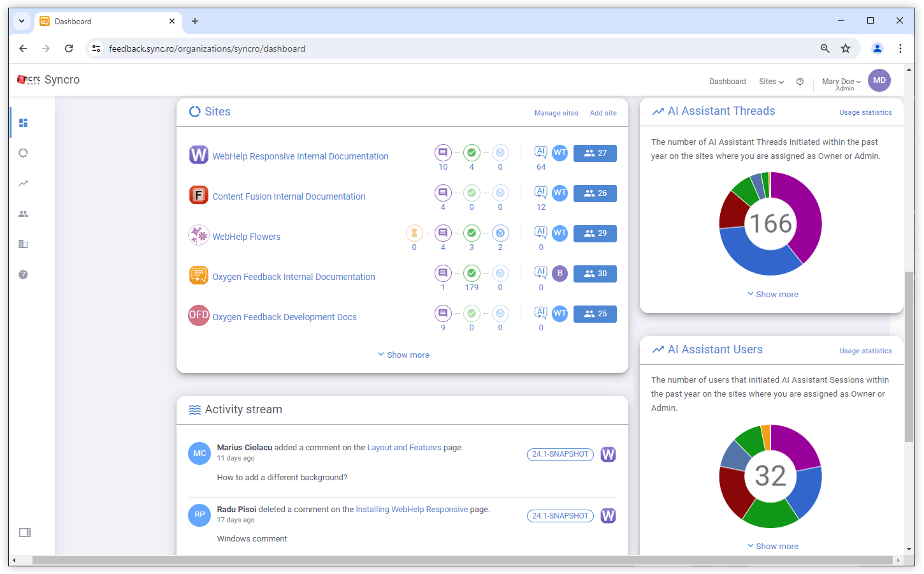Image resolution: width=924 pixels, height=574 pixels.
Task: Open Content Fusion Internal Documentation link
Action: [289, 196]
